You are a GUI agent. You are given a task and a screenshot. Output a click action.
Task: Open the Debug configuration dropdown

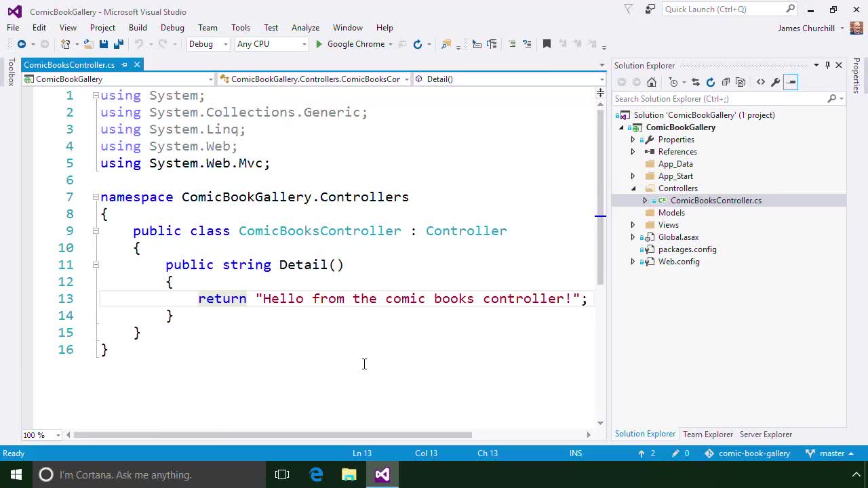(208, 44)
